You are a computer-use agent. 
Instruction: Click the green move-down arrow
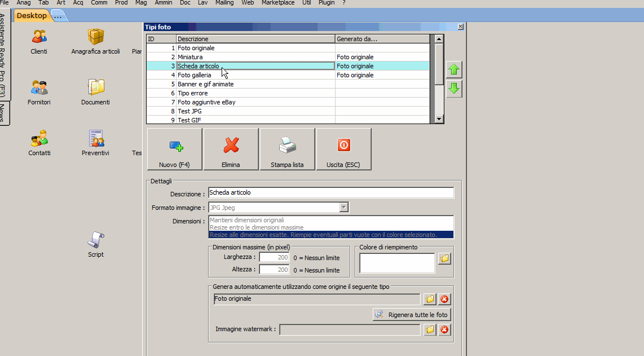click(454, 89)
